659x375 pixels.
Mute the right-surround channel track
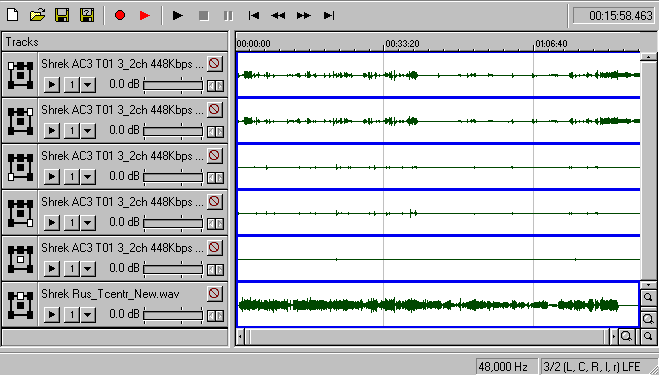(214, 201)
